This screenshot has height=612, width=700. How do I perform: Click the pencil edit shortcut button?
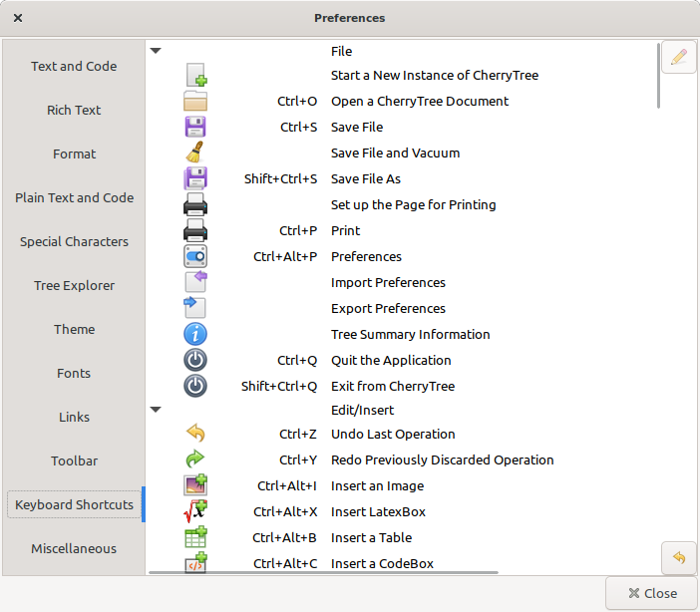[679, 57]
